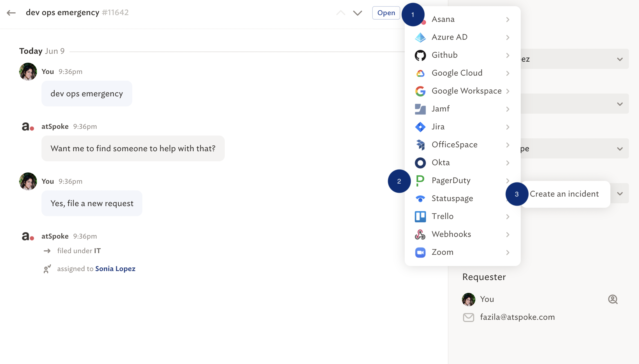Click requester avatar next to You
Viewport: 639px width, 364px height.
coord(468,299)
